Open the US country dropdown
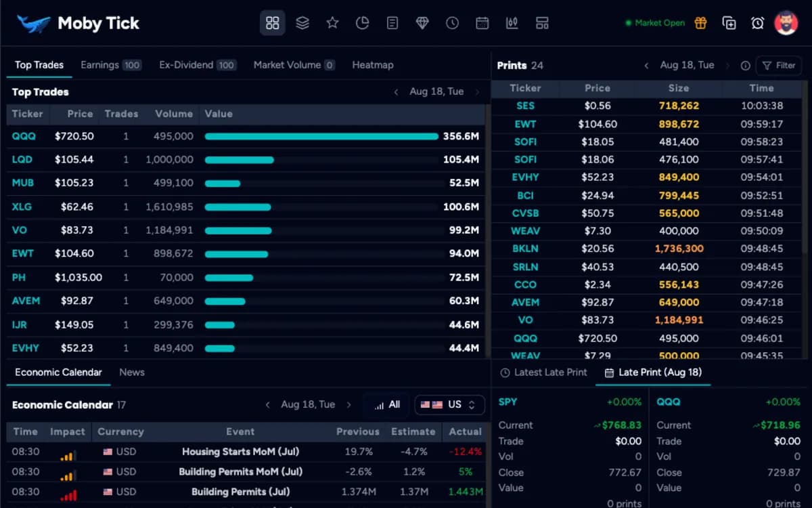Viewport: 812px width, 508px height. (x=449, y=405)
